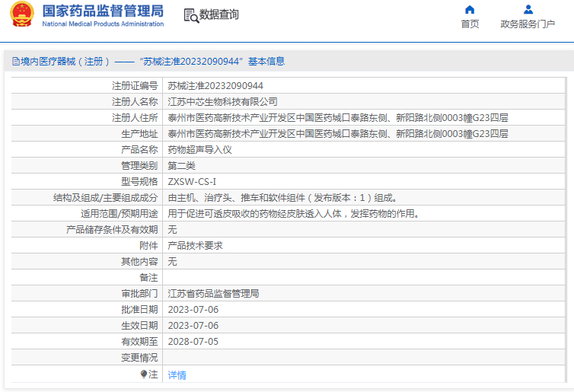This screenshot has width=574, height=392.
Task: Click the 数据查询 label
Action: [x=219, y=14]
